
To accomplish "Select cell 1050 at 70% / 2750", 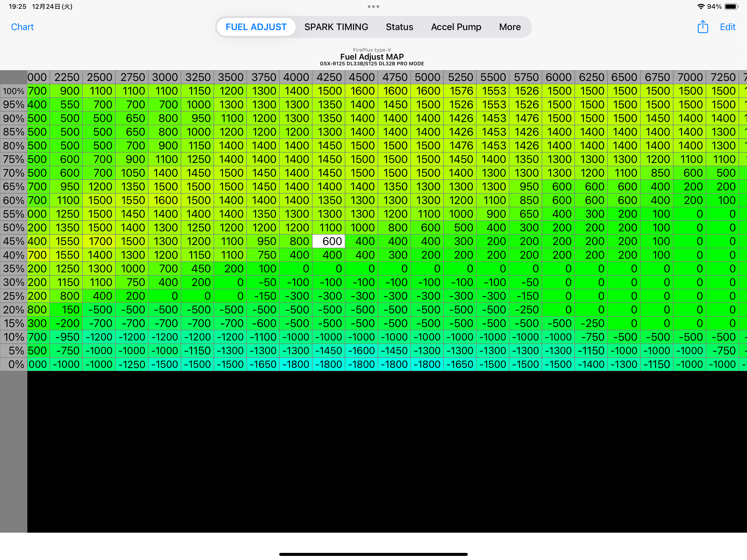I will point(132,173).
